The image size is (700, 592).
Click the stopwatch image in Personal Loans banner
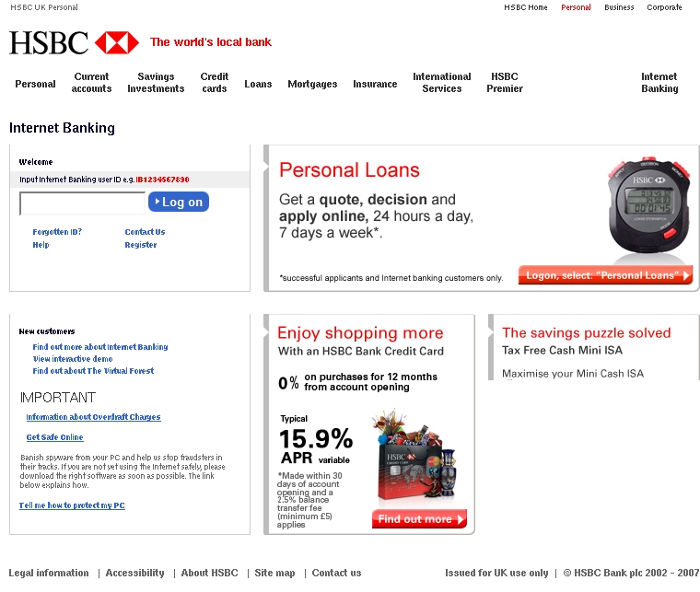(x=649, y=206)
